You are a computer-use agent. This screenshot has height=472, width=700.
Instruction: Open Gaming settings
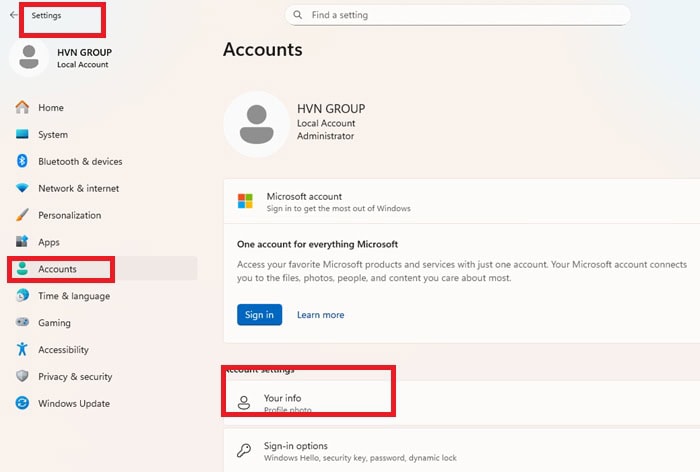point(54,323)
